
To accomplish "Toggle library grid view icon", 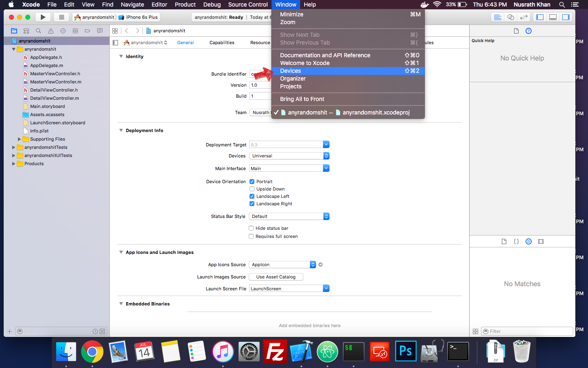I will click(475, 332).
